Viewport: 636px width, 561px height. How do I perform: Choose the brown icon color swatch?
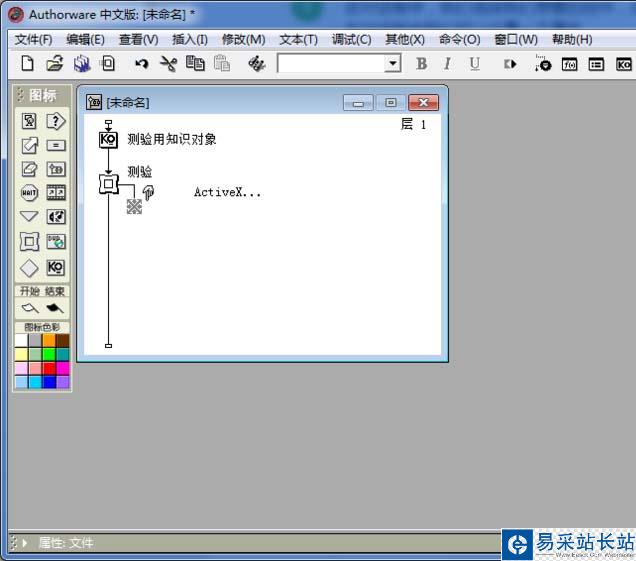pos(62,341)
